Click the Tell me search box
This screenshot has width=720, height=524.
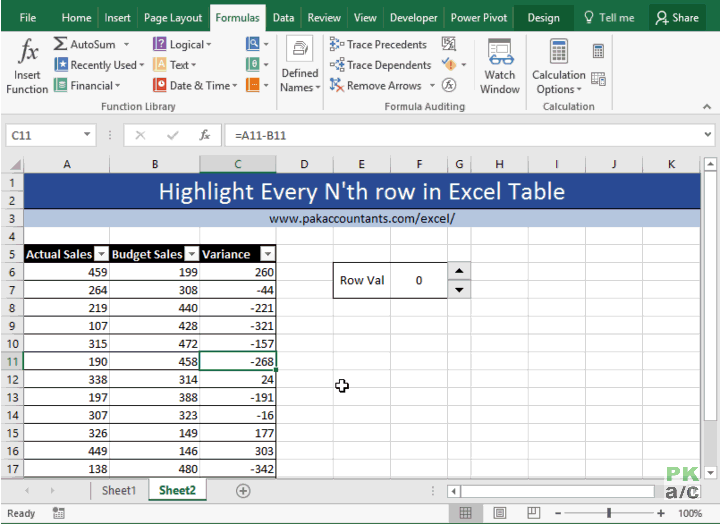point(609,18)
